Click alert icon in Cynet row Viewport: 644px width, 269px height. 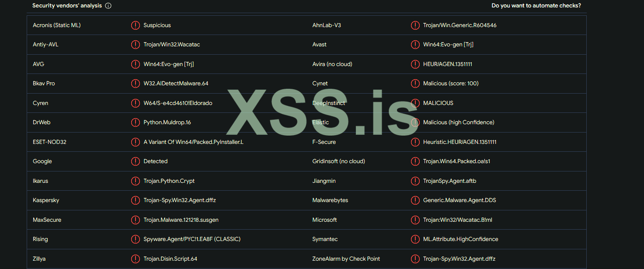point(415,84)
